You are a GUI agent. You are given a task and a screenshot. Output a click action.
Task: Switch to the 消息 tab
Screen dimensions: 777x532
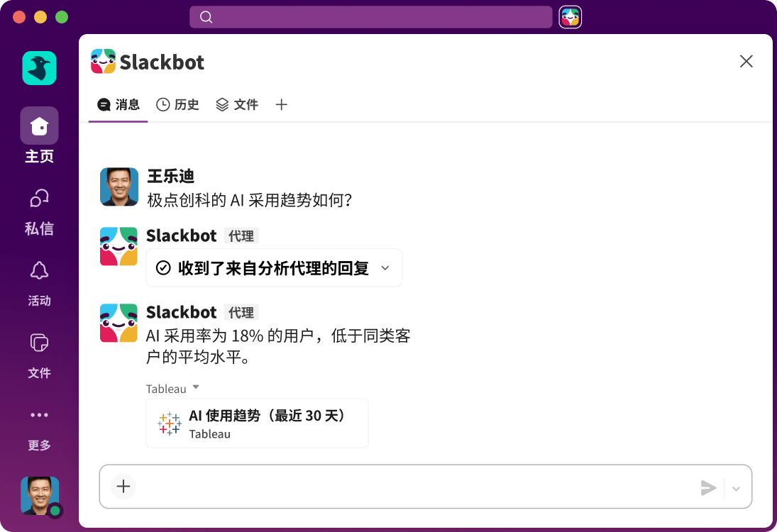[118, 104]
